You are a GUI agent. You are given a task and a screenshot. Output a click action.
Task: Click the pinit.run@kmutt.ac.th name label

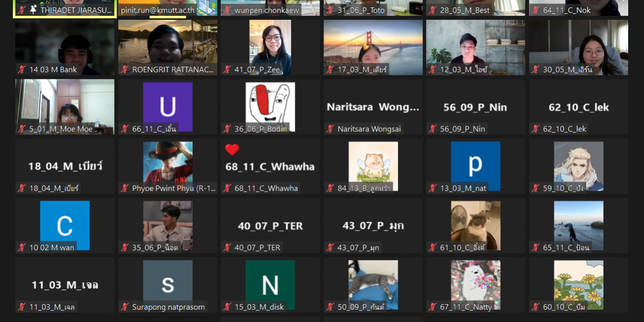157,10
